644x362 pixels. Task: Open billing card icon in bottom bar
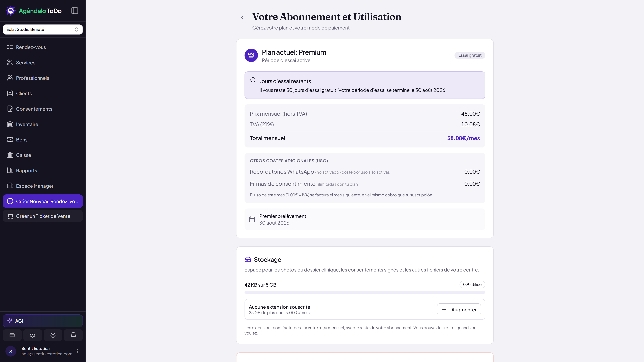click(x=12, y=335)
